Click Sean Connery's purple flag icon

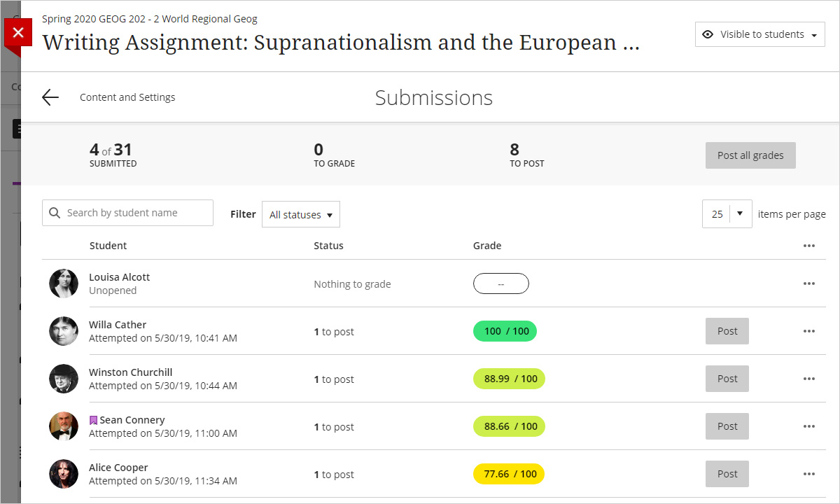coord(93,420)
